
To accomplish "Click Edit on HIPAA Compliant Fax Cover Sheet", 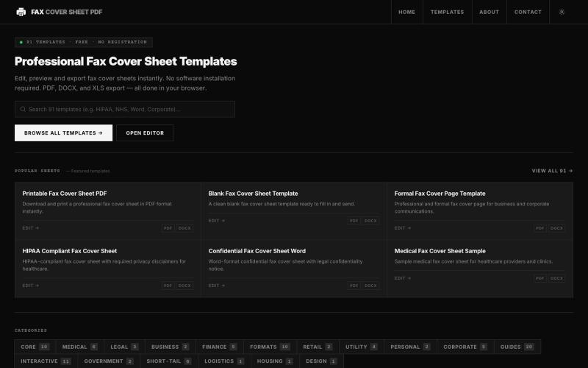I will 30,286.
